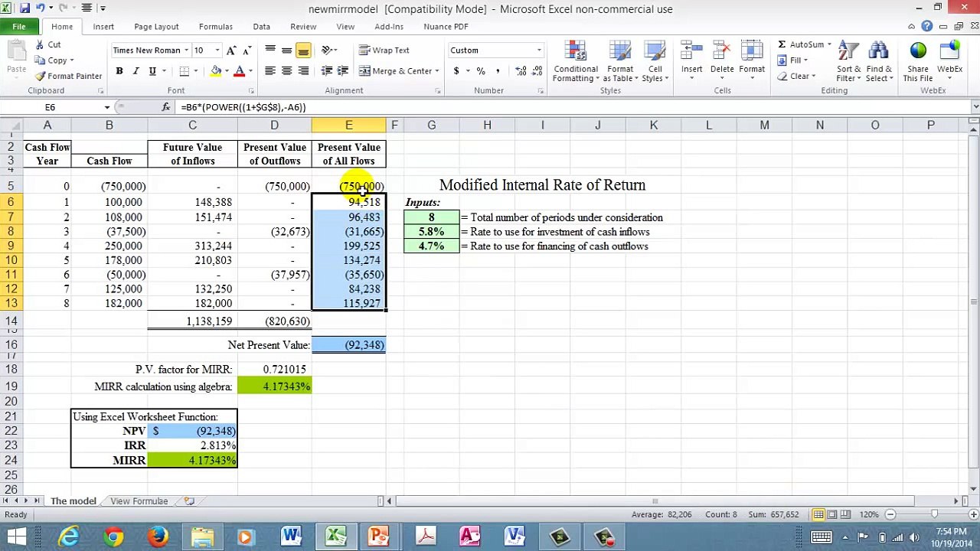This screenshot has height=551, width=980.
Task: Apply Accounting Number Format dollar icon
Action: [456, 71]
